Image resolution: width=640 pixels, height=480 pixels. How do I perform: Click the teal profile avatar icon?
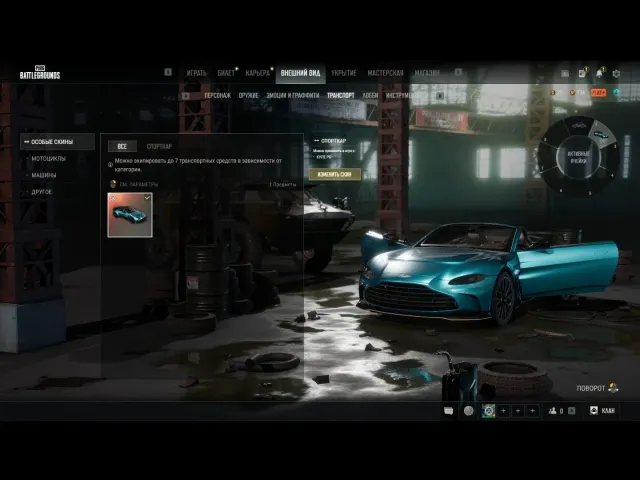click(617, 93)
